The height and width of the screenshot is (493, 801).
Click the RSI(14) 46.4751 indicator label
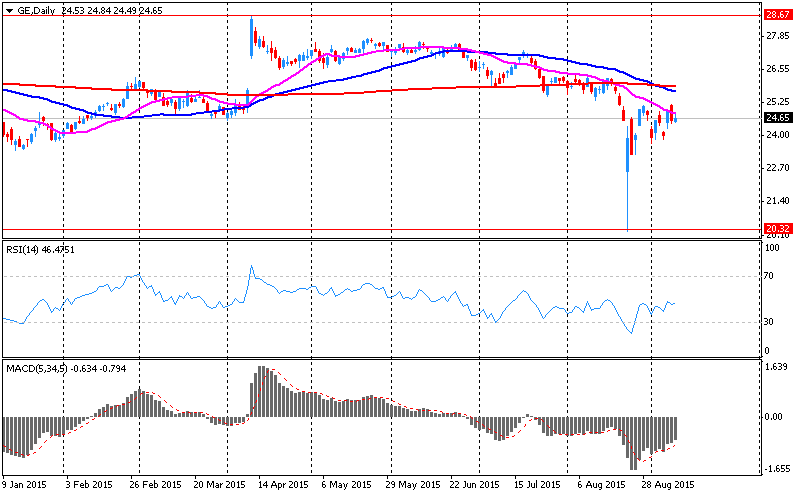pos(40,250)
